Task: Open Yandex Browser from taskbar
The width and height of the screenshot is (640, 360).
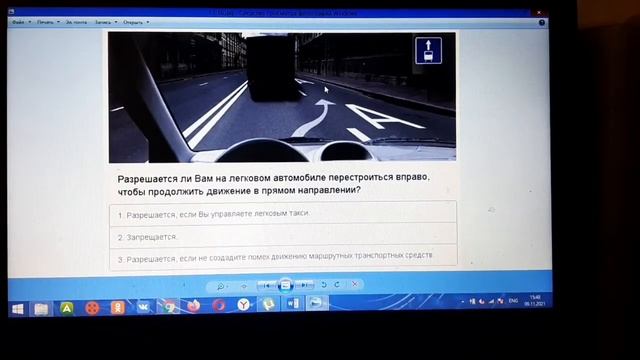Action: (244, 304)
